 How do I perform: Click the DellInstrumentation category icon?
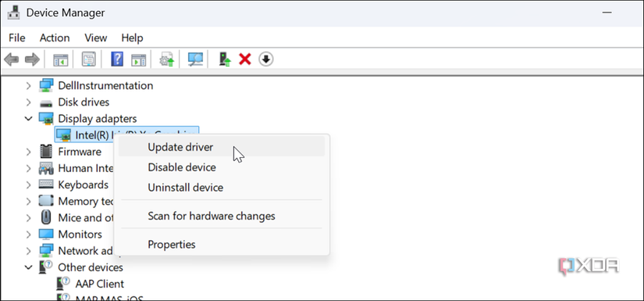pos(46,85)
